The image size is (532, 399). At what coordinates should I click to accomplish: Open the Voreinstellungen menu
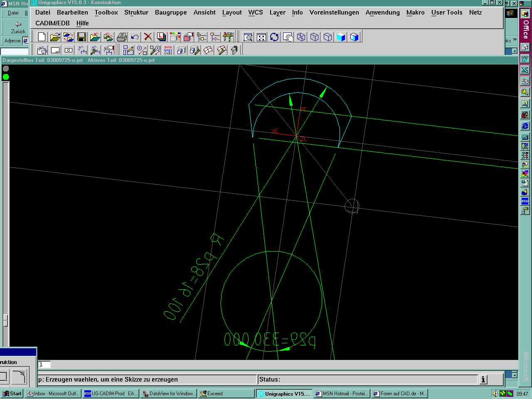(334, 12)
